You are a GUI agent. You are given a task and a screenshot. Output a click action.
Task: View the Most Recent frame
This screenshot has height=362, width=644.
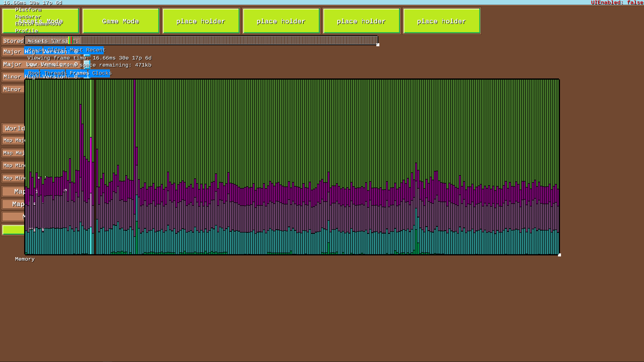pyautogui.click(x=83, y=50)
